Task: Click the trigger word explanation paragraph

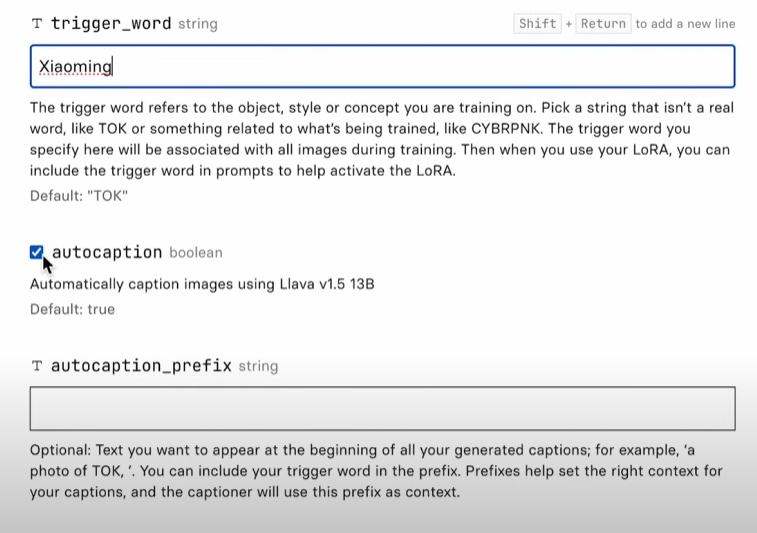Action: (x=380, y=139)
